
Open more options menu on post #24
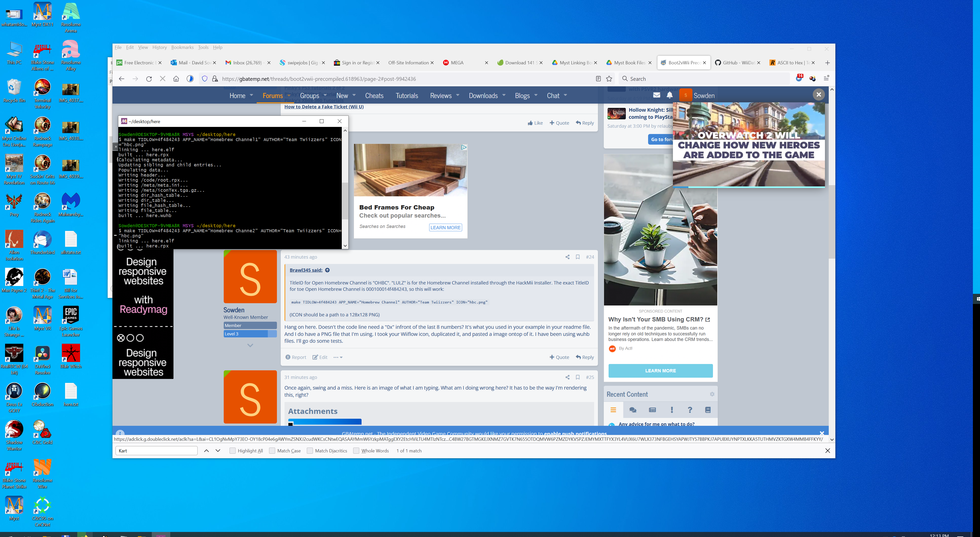(338, 357)
